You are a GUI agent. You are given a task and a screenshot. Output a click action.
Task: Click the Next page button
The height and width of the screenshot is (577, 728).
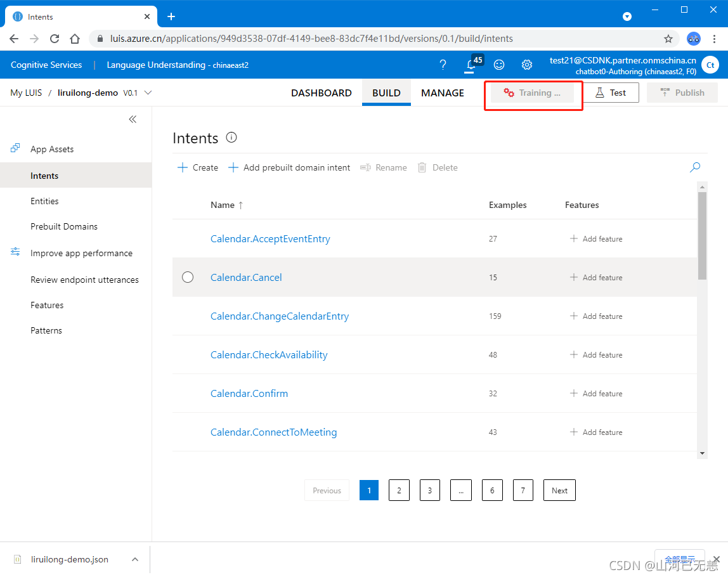coord(559,490)
